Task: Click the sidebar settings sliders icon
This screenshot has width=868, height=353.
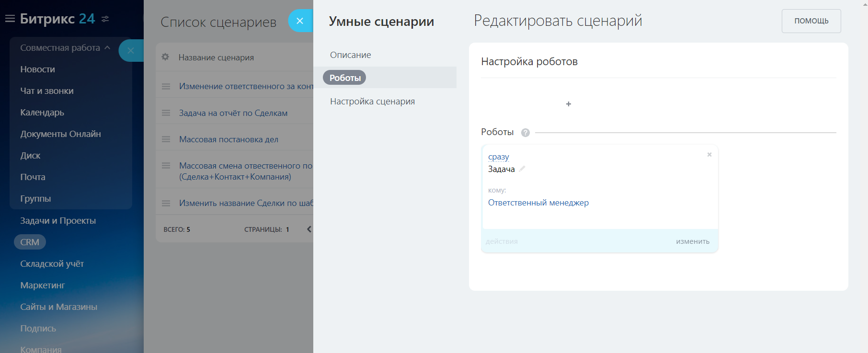Action: 105,19
